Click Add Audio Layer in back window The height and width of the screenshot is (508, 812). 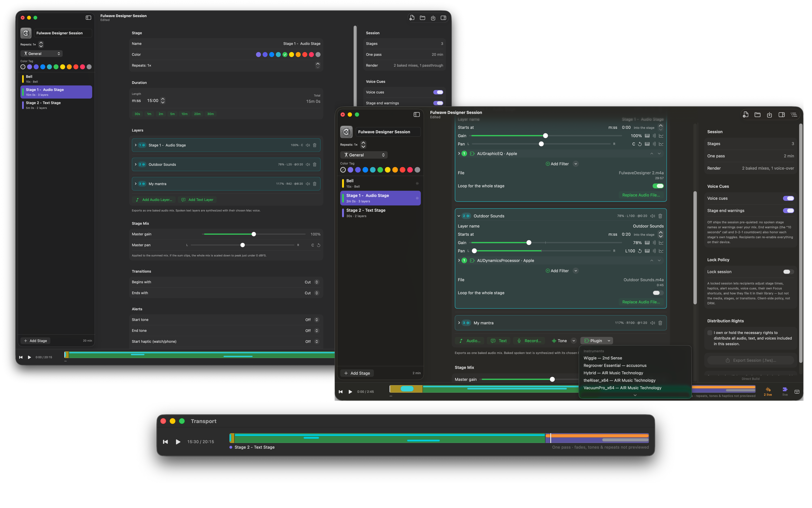(154, 200)
